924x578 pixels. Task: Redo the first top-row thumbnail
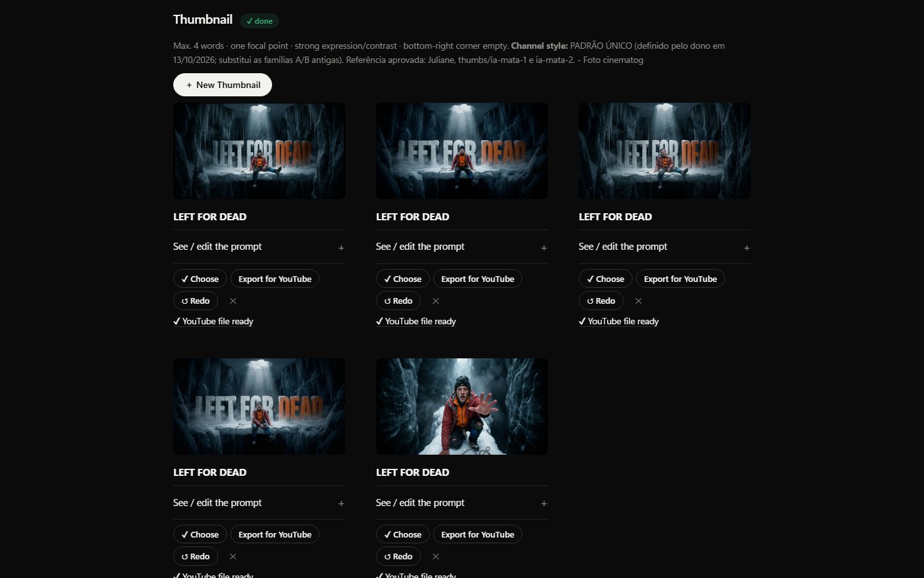click(x=196, y=301)
